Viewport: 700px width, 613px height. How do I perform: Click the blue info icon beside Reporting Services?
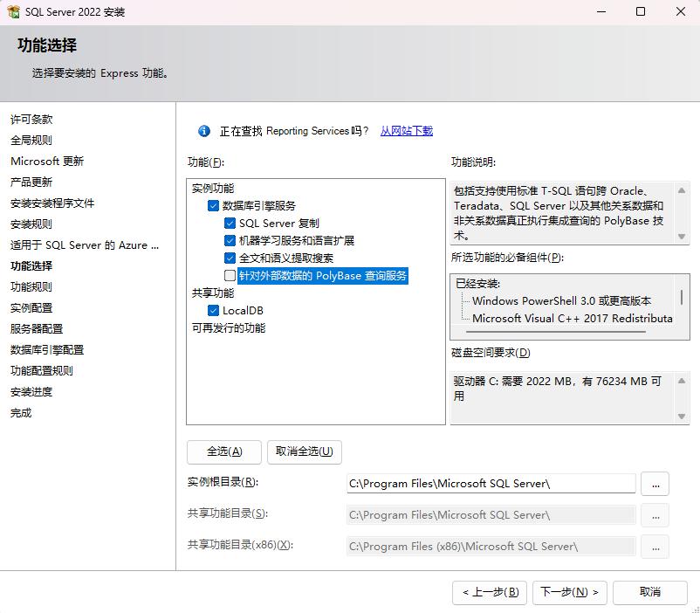point(204,131)
